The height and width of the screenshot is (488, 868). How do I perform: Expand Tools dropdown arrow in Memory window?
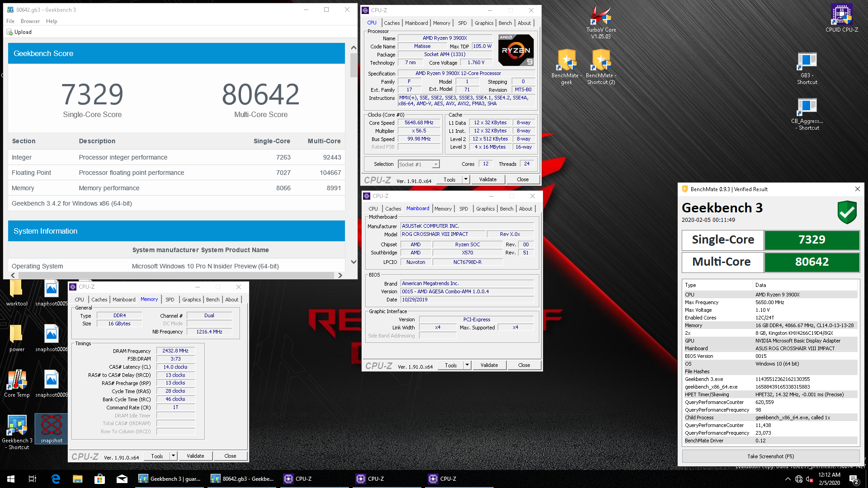173,456
